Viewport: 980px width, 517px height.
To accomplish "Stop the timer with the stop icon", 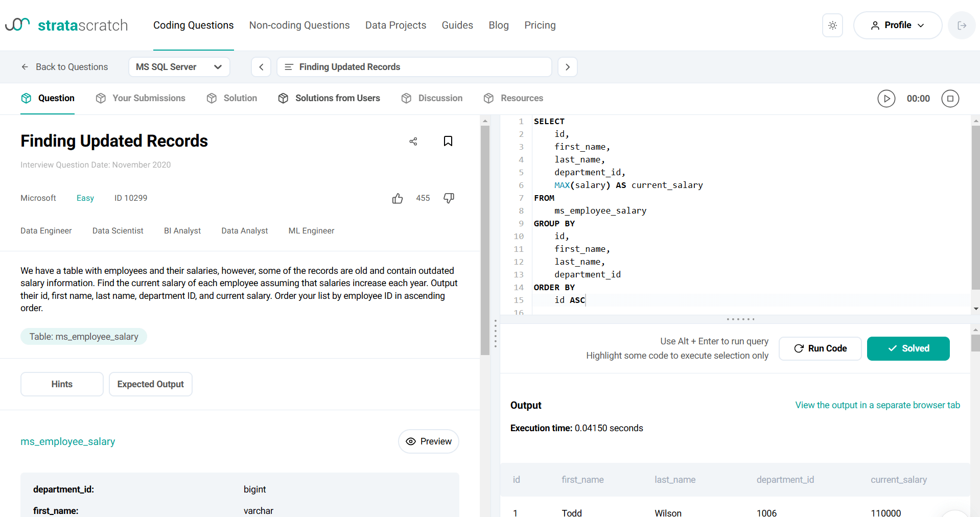I will (x=950, y=99).
